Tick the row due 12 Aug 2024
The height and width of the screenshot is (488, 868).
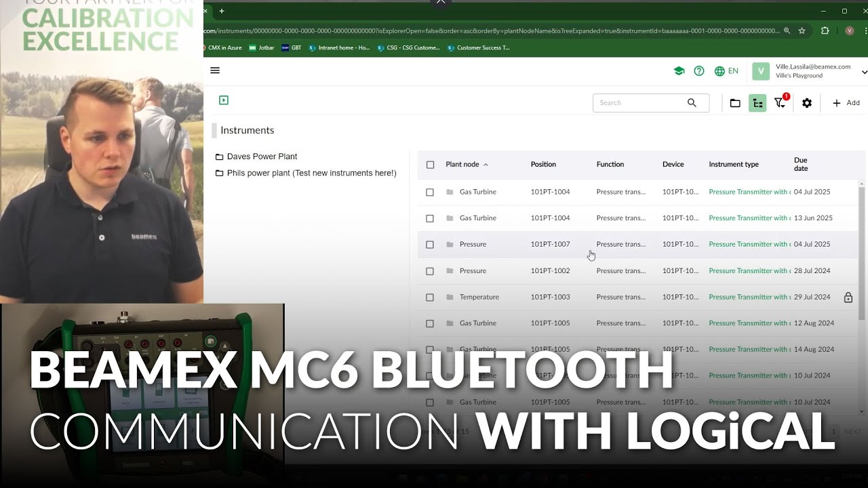tap(430, 323)
